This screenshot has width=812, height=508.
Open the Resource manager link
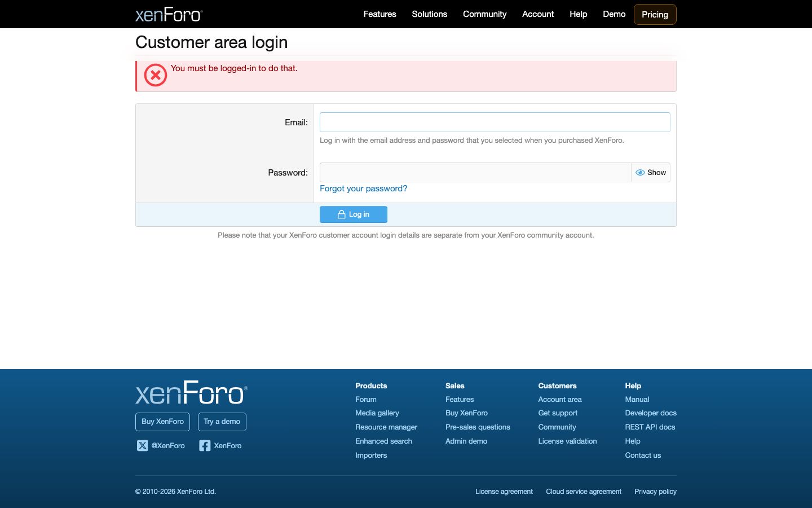[386, 427]
